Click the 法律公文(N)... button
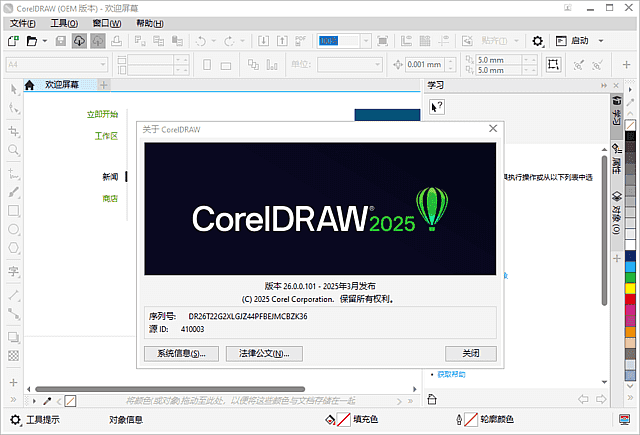 point(264,353)
